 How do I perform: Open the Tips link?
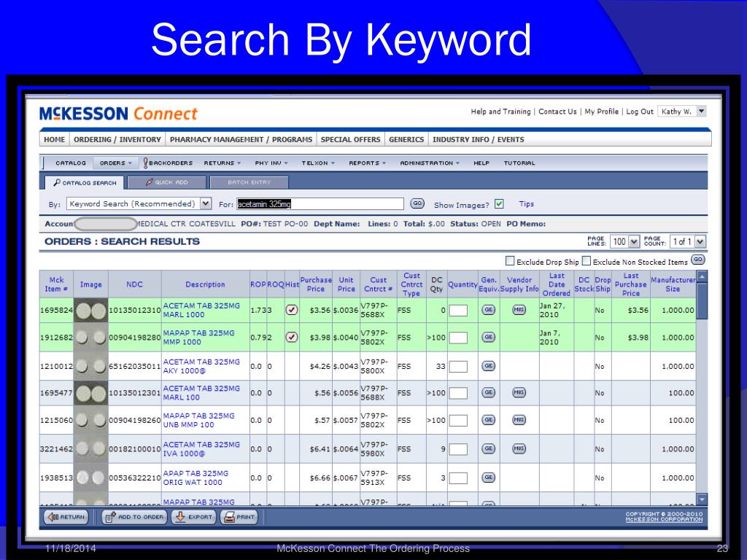point(527,204)
